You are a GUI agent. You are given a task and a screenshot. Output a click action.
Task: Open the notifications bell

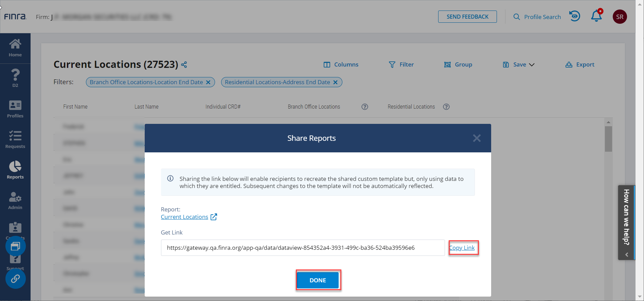click(596, 16)
